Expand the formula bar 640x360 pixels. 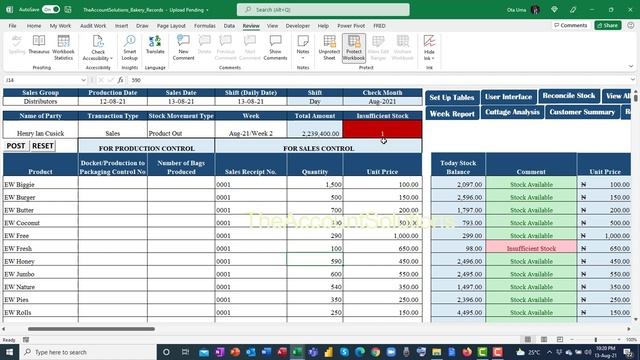632,80
